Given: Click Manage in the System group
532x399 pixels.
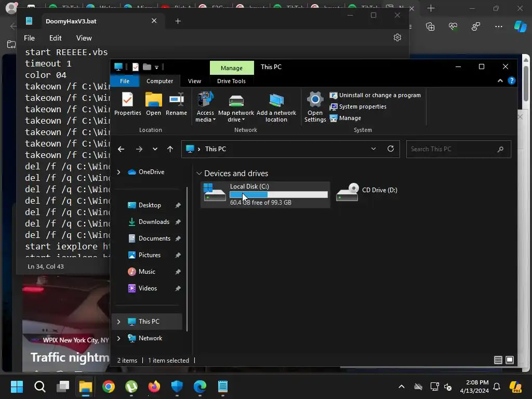Looking at the screenshot, I should click(345, 118).
